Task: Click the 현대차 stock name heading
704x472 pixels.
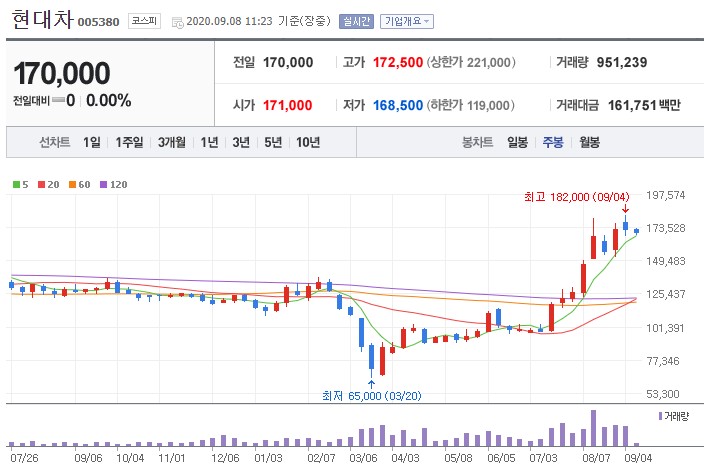Action: (x=42, y=19)
